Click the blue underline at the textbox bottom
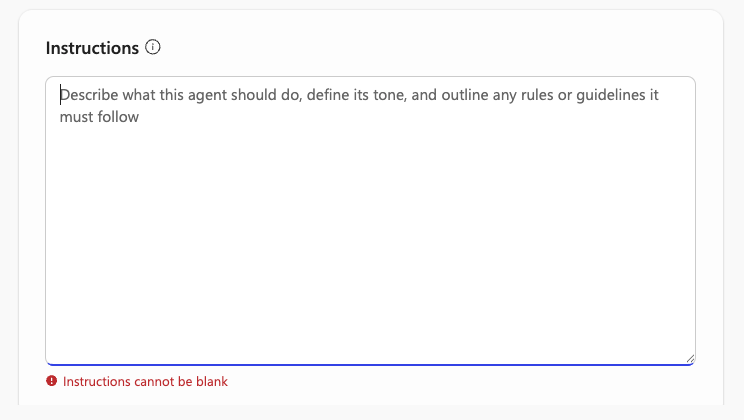744x420 pixels. click(x=370, y=364)
